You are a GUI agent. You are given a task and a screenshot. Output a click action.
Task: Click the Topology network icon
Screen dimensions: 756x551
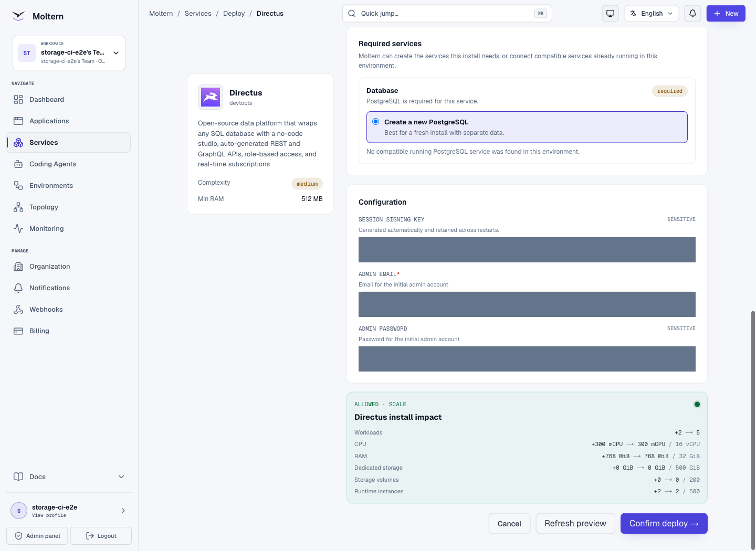(18, 207)
